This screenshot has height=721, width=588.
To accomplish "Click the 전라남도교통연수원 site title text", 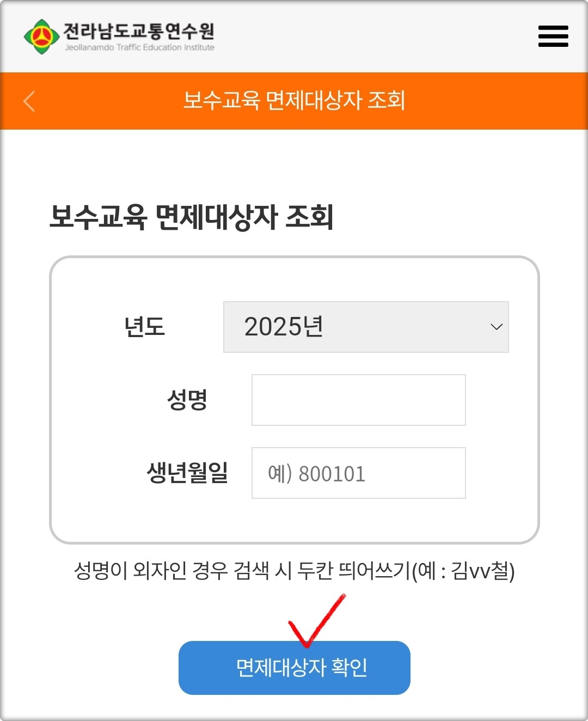I will [139, 31].
